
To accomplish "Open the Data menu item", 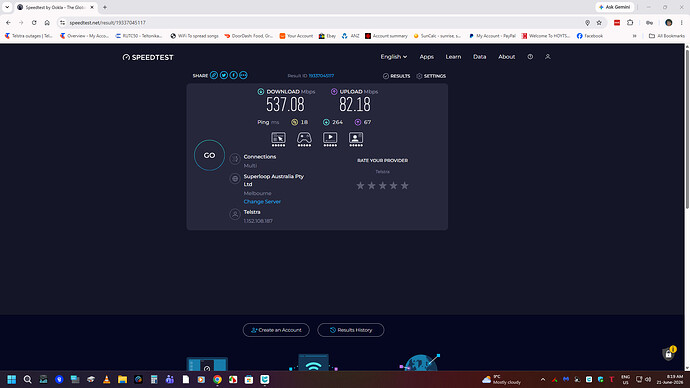I will (480, 57).
